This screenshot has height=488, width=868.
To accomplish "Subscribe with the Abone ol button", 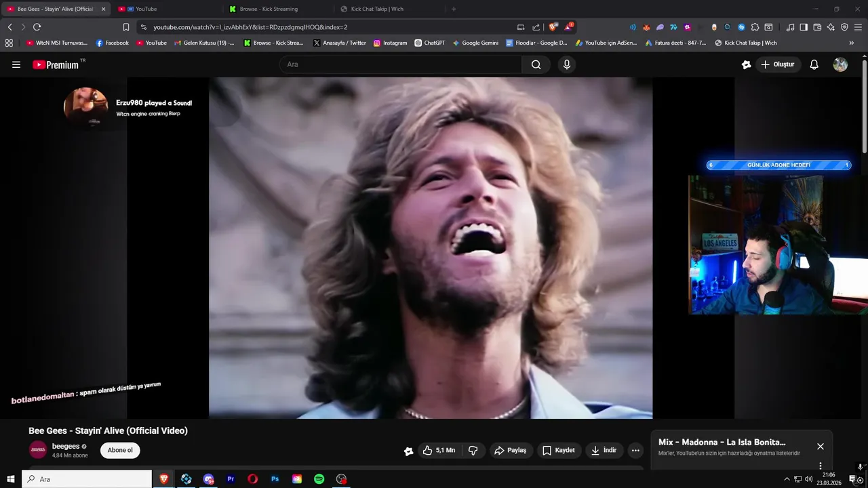I will click(120, 450).
